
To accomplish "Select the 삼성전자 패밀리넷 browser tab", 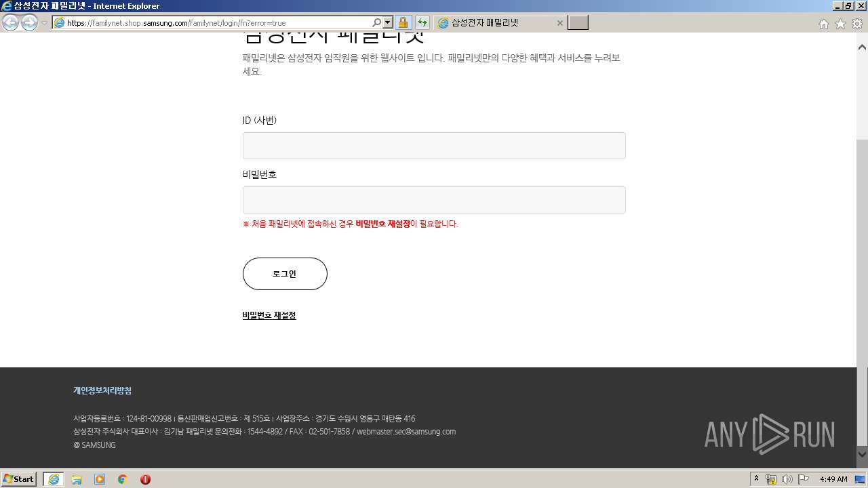I will 500,23.
